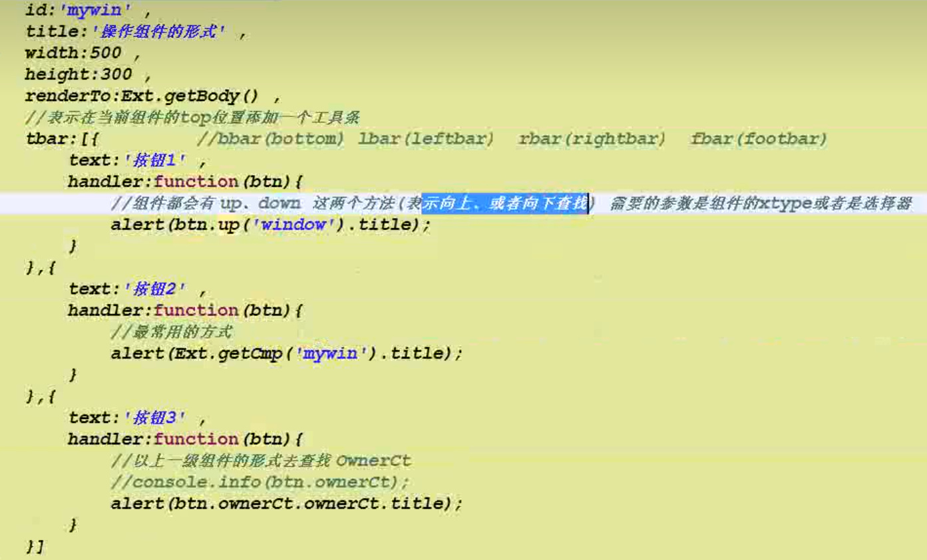
Task: Click the 'window' string literal
Action: 293,225
